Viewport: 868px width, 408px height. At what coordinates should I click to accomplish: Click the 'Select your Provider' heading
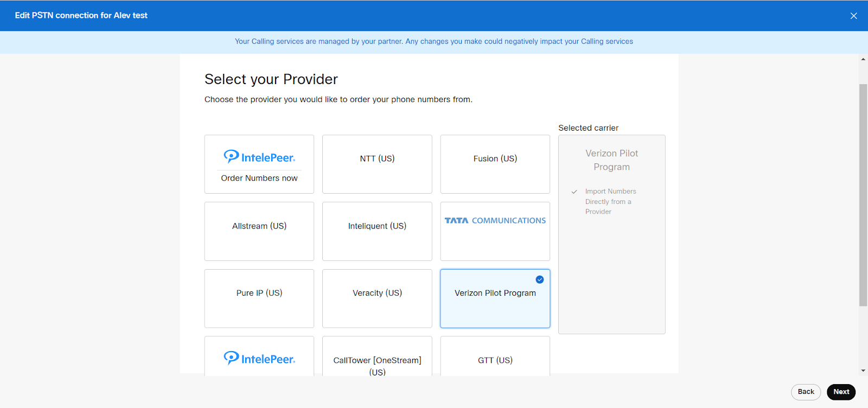(x=271, y=79)
